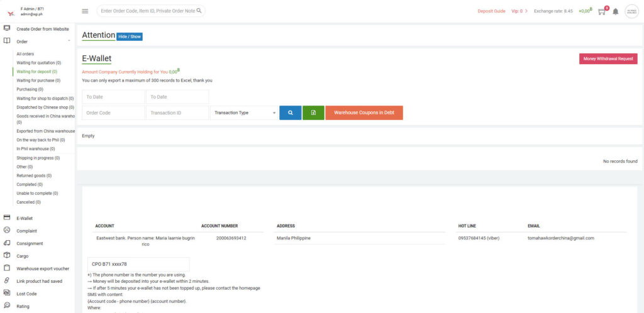Open E-Wallet in the sidebar

(25, 218)
